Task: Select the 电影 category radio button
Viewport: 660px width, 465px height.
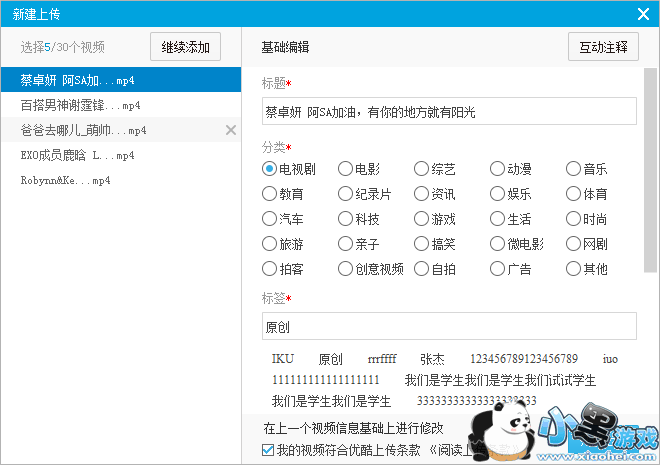Action: click(345, 169)
